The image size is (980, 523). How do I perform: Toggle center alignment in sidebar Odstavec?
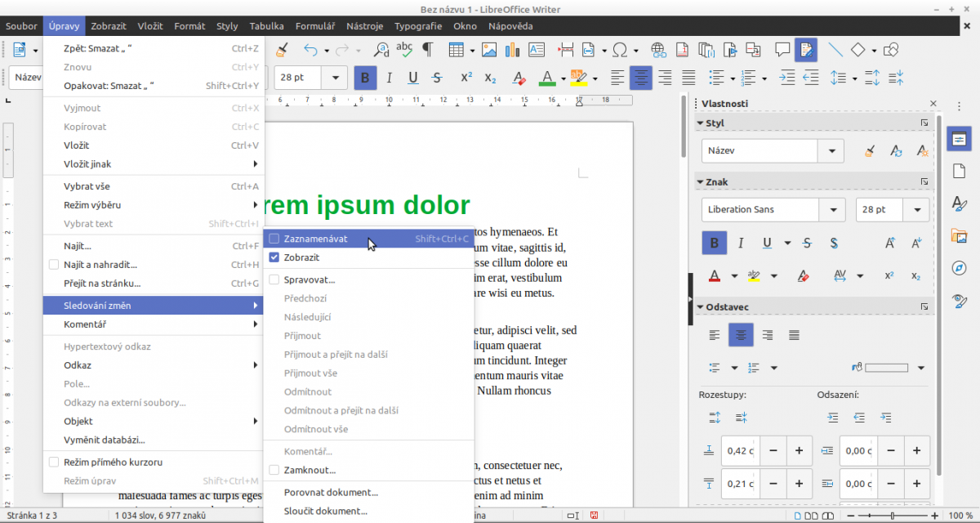742,334
